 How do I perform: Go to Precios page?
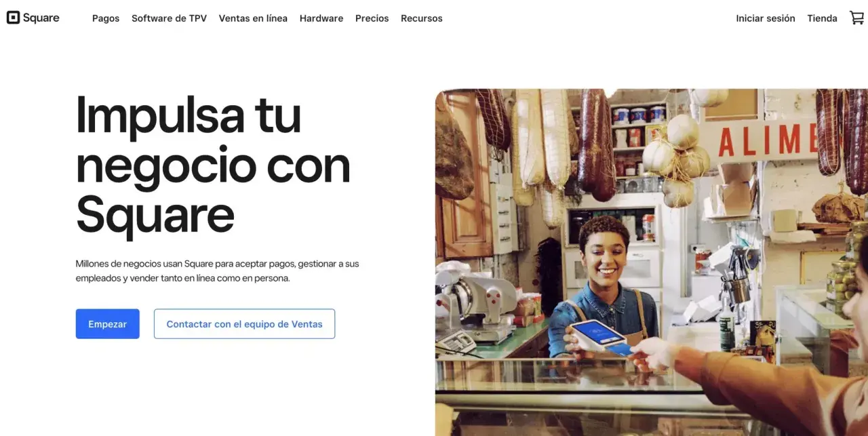tap(372, 18)
